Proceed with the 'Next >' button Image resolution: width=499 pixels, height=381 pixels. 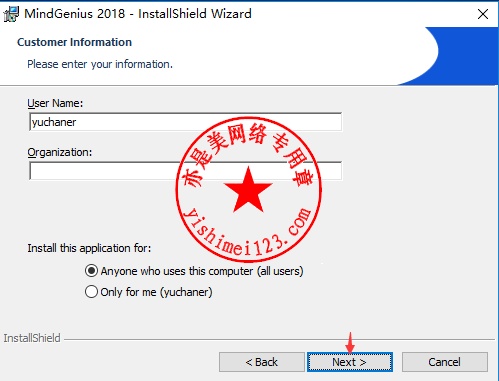coord(350,362)
